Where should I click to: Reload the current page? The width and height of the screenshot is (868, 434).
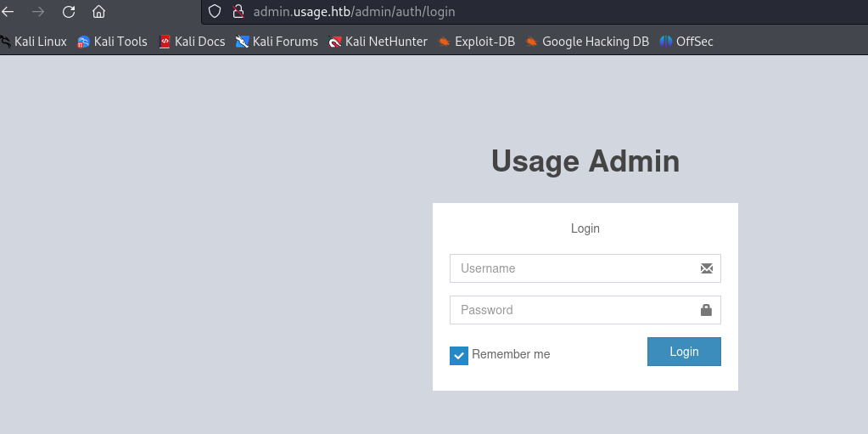[x=69, y=12]
